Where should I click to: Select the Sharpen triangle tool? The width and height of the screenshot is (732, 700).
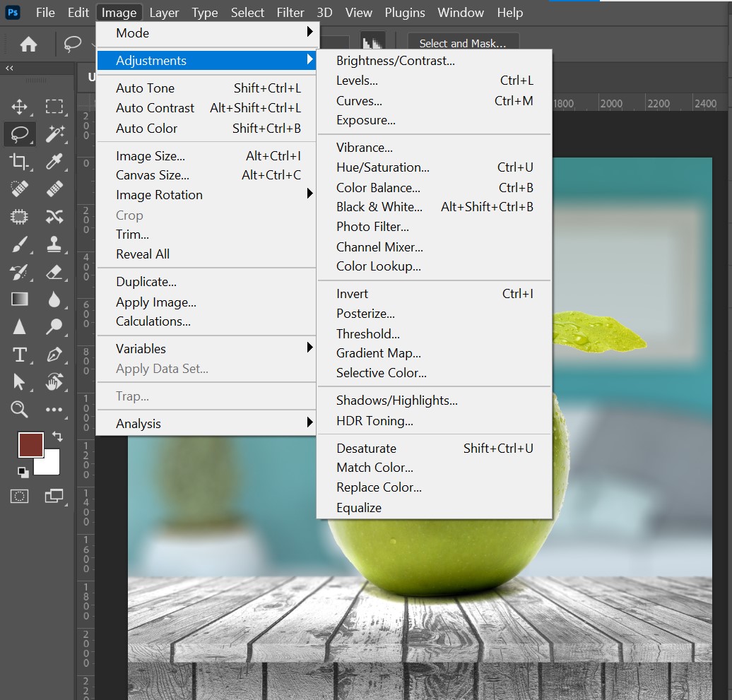tap(19, 326)
